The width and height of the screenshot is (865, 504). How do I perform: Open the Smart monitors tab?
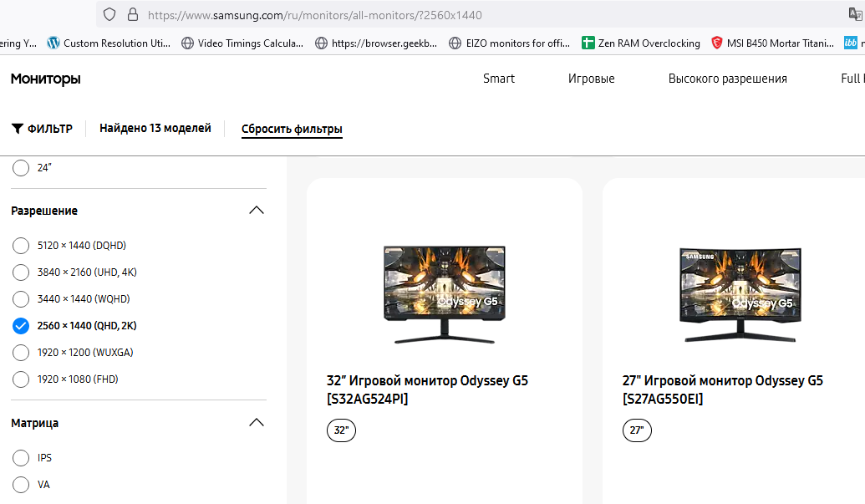click(499, 79)
